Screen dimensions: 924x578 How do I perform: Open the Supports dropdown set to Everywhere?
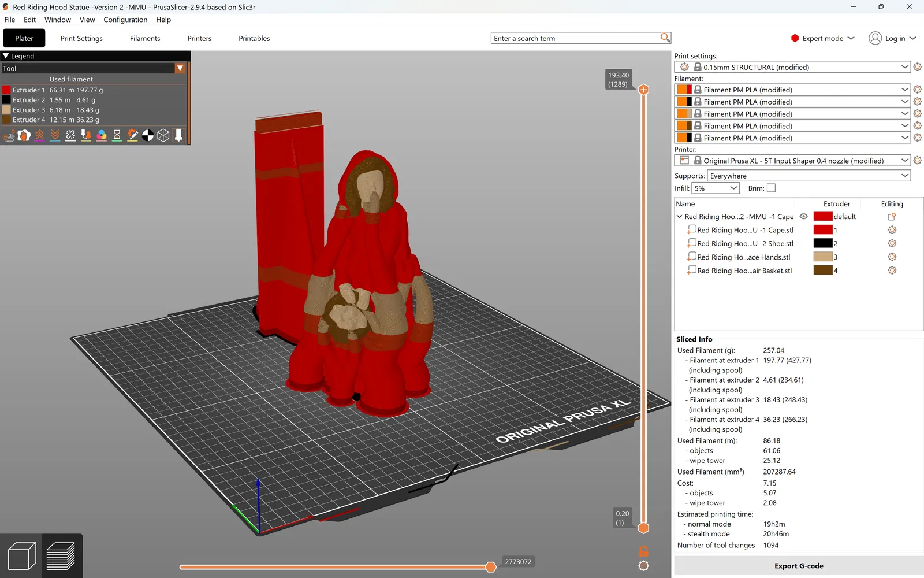tap(808, 176)
